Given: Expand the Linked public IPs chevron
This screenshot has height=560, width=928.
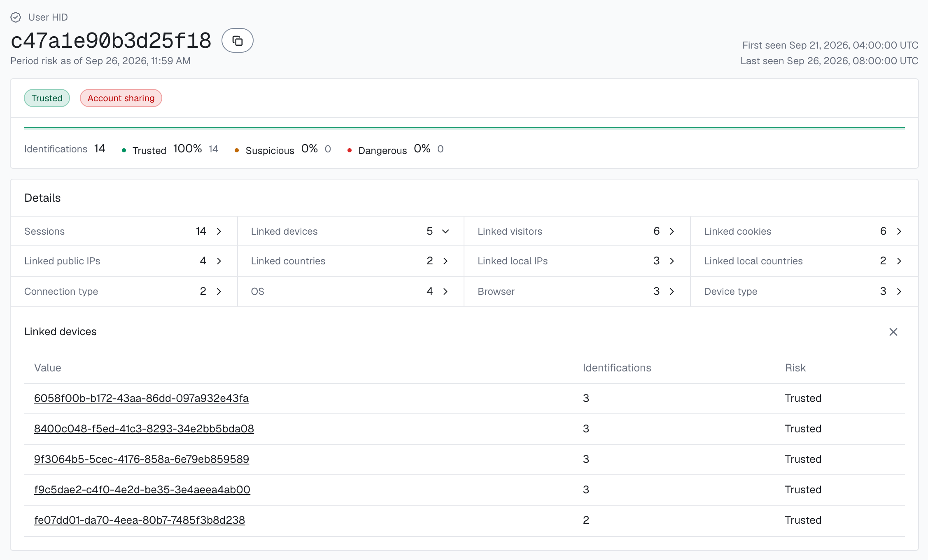Looking at the screenshot, I should (219, 261).
